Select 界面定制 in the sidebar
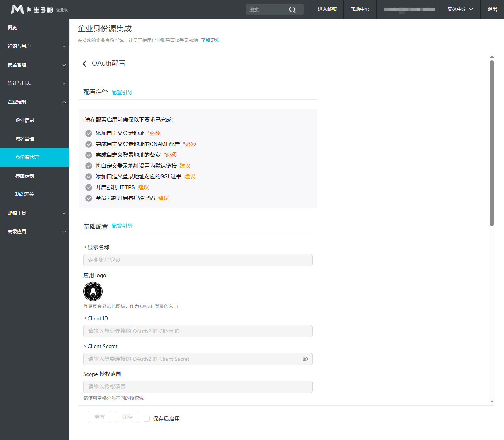Viewport: 504px width, 440px height. (x=25, y=176)
